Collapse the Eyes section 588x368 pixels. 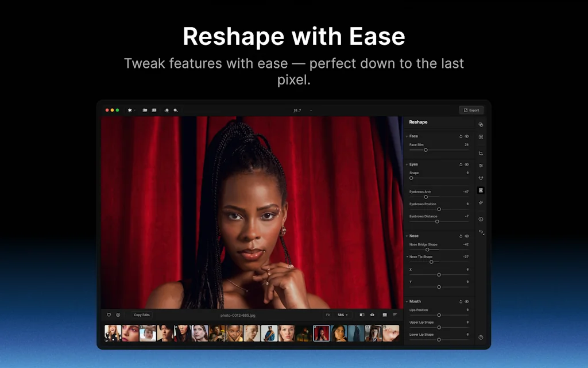[407, 164]
